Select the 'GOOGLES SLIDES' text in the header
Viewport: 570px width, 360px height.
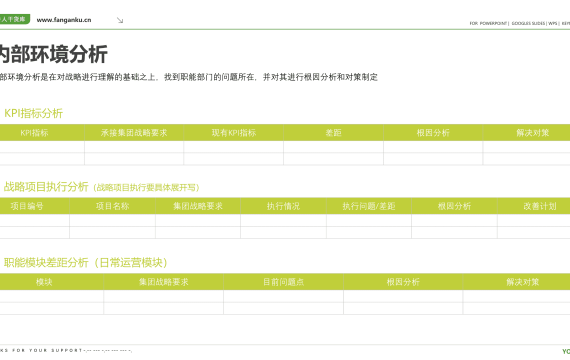528,23
